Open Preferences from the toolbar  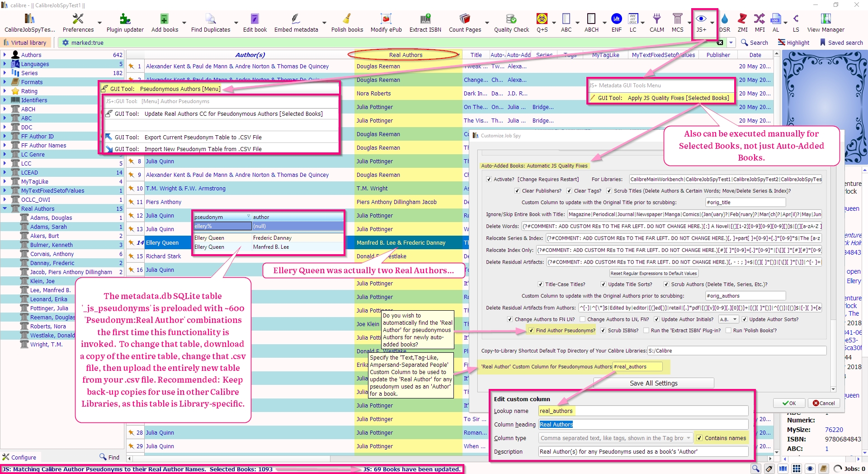tap(78, 23)
